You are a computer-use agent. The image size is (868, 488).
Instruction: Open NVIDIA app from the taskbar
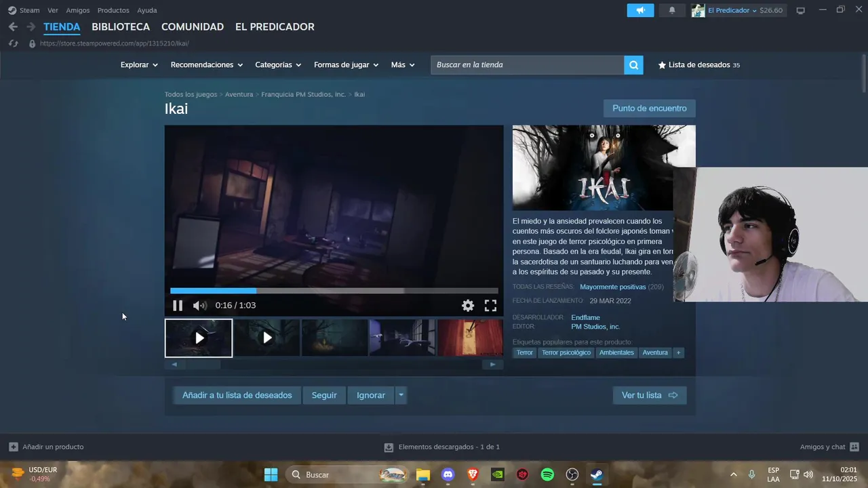pyautogui.click(x=497, y=474)
